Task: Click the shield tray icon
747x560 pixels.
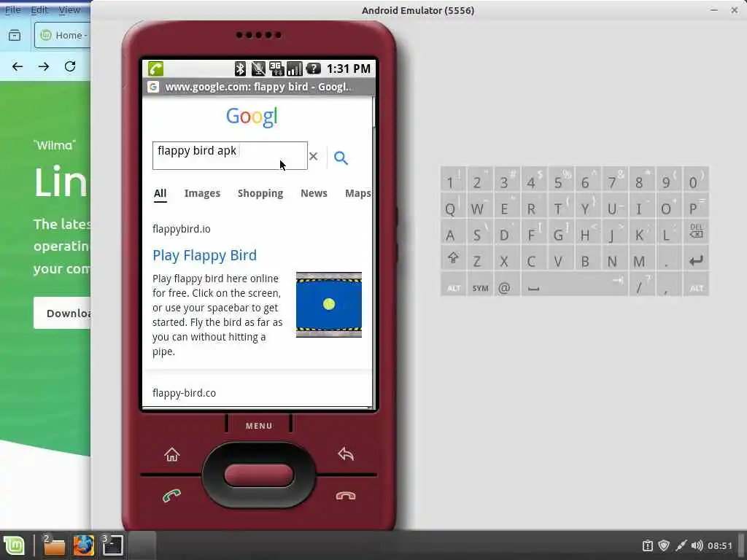Action: [664, 545]
